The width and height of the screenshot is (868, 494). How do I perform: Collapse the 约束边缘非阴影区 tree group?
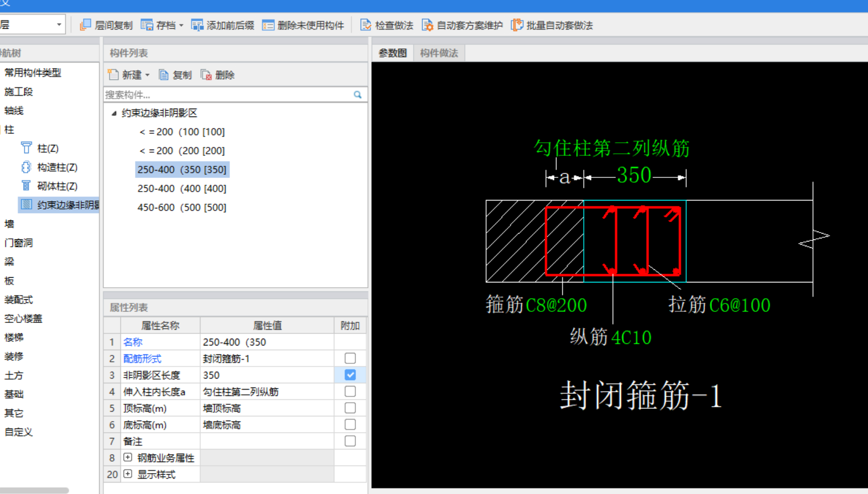click(114, 113)
